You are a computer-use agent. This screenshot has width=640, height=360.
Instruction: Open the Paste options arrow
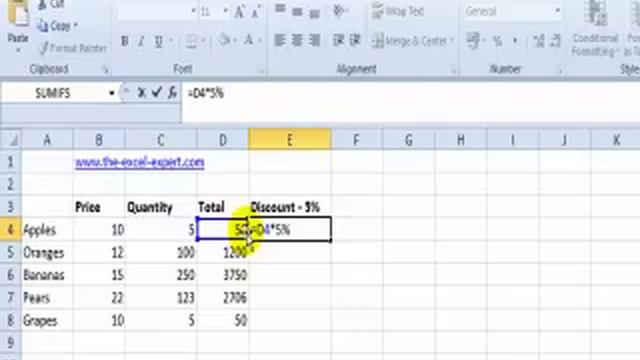click(x=18, y=51)
